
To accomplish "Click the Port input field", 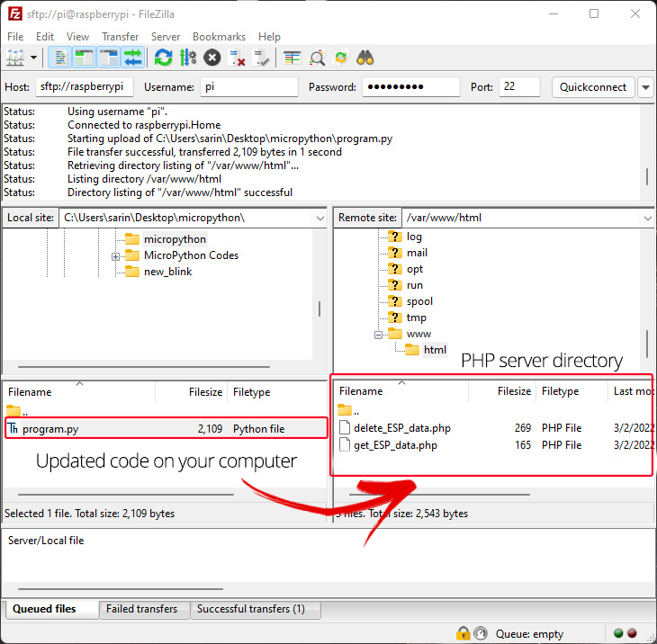I will coord(519,86).
